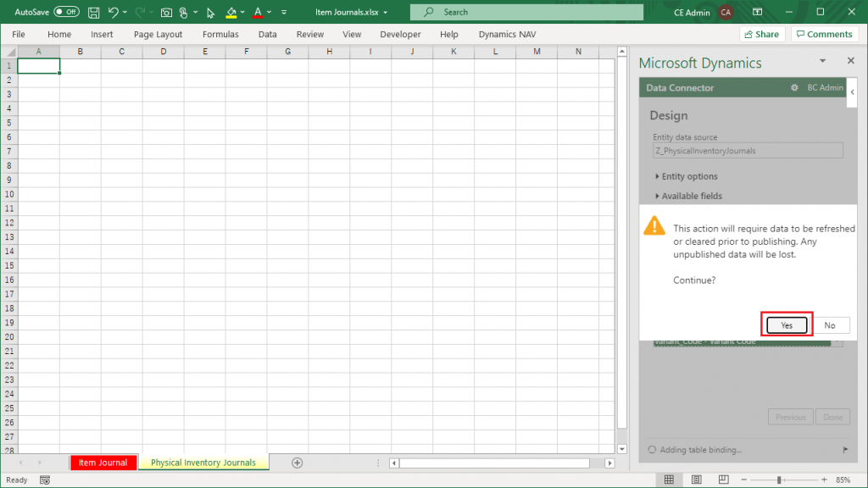Select column A header

pos(39,52)
